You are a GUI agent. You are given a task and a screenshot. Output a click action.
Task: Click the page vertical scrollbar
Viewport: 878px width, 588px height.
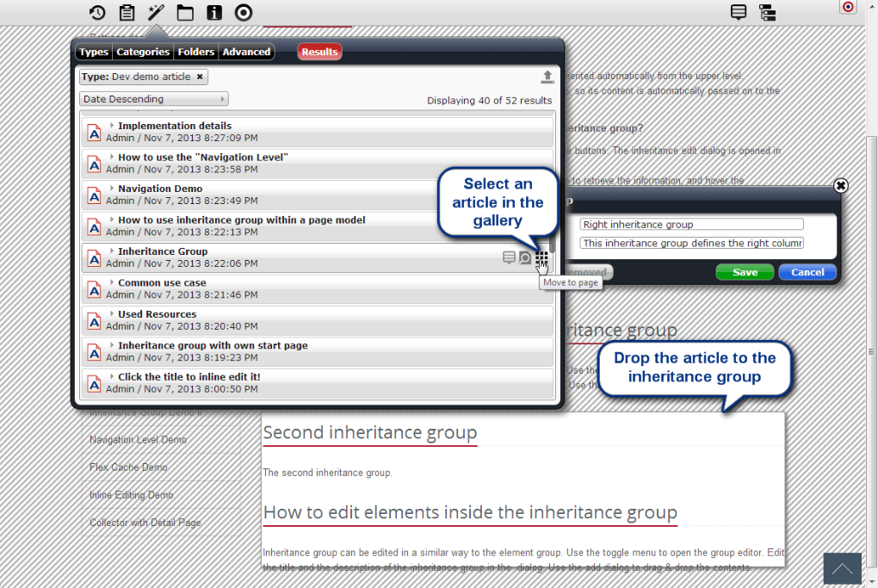click(x=871, y=351)
